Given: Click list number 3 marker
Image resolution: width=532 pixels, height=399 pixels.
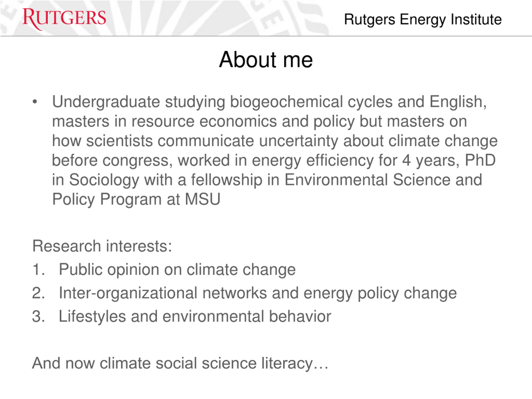Looking at the screenshot, I should pyautogui.click(x=38, y=316).
